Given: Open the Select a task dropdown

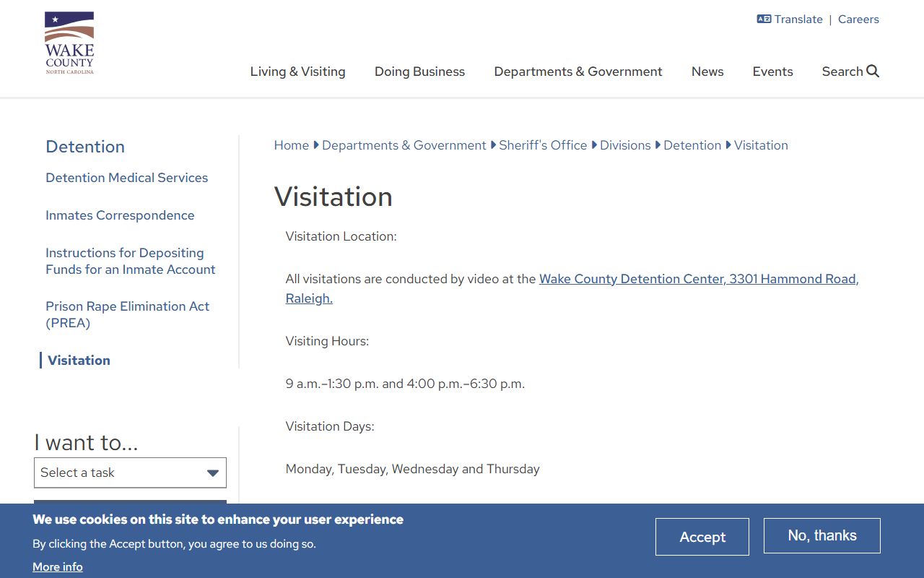Looking at the screenshot, I should (x=130, y=473).
